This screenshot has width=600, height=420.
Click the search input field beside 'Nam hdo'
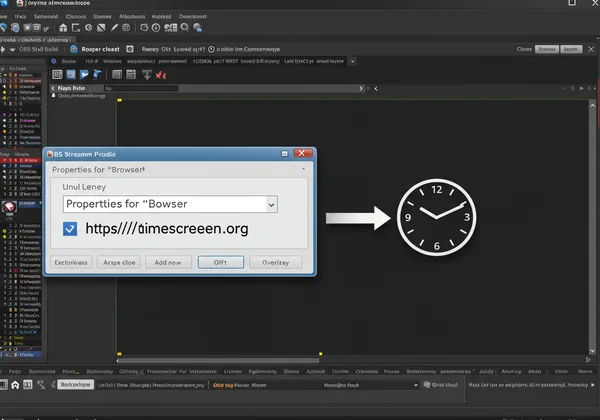click(141, 88)
